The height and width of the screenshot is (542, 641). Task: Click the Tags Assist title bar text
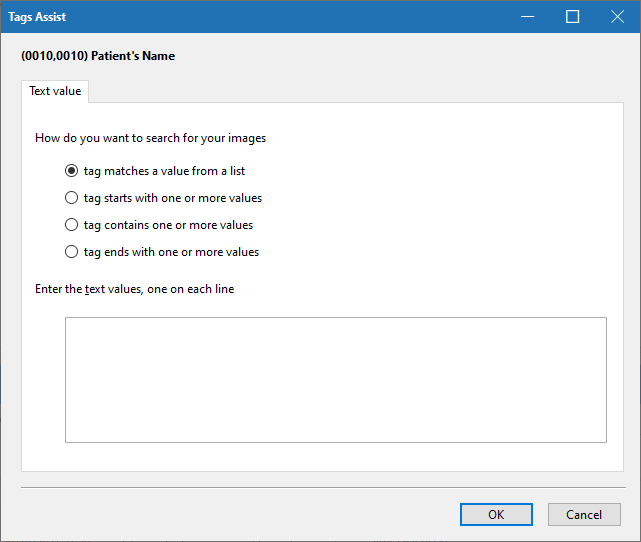[38, 17]
